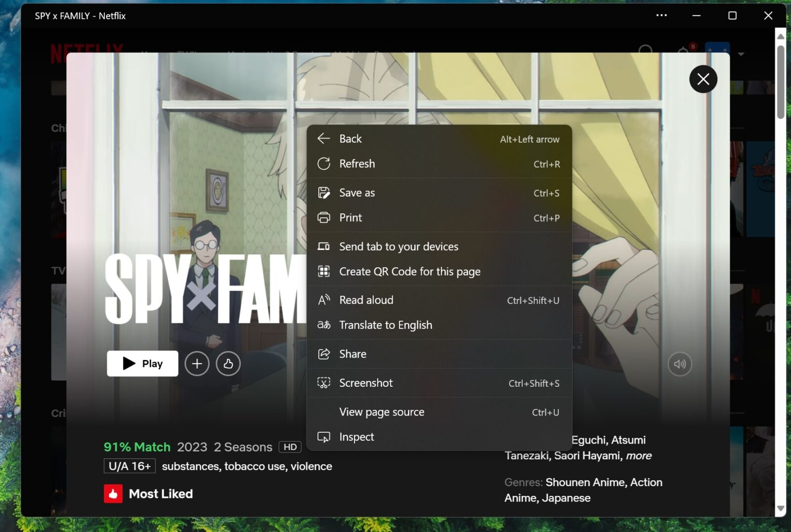
Task: Choose View page source
Action: 381,412
